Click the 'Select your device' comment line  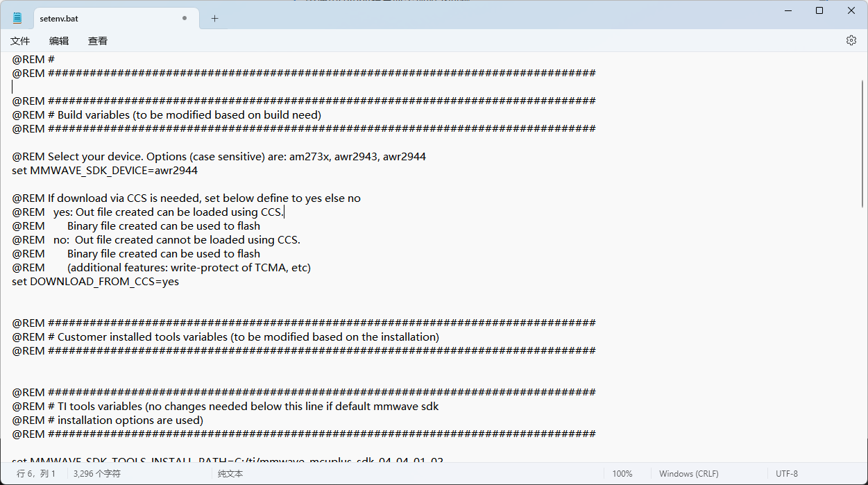click(x=219, y=156)
